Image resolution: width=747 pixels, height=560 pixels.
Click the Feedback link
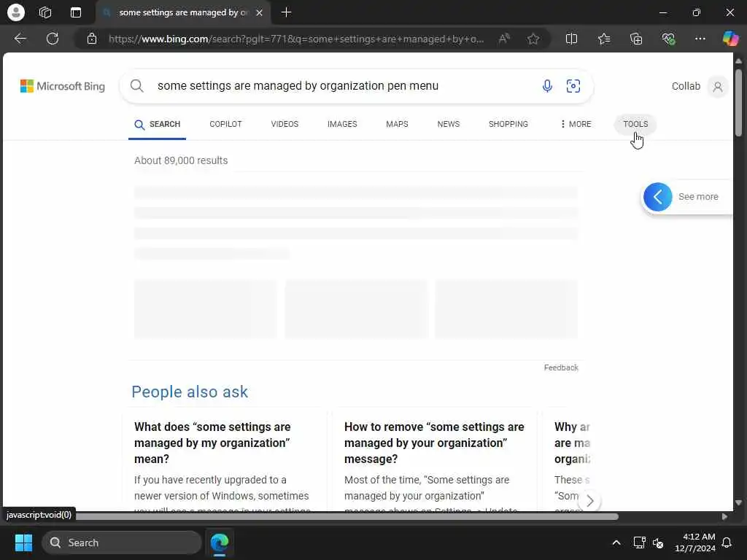click(561, 367)
